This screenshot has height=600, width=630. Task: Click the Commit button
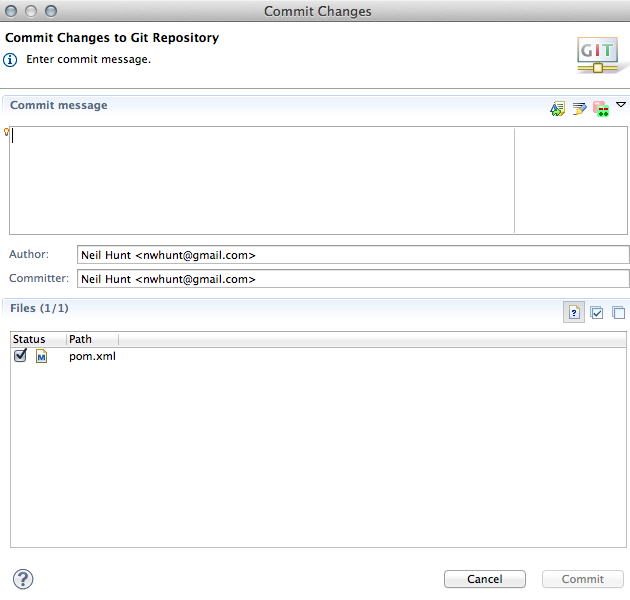(583, 579)
